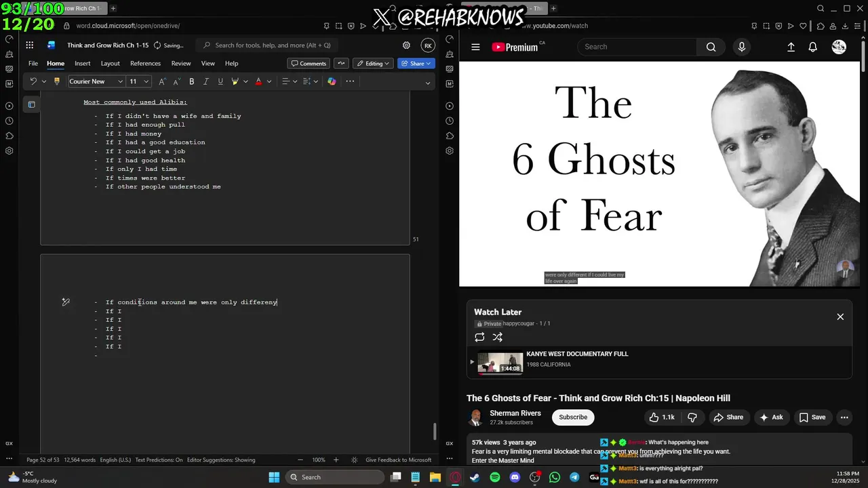Viewport: 868px width, 488px height.
Task: Click the YouTube create upload icon
Action: (791, 47)
